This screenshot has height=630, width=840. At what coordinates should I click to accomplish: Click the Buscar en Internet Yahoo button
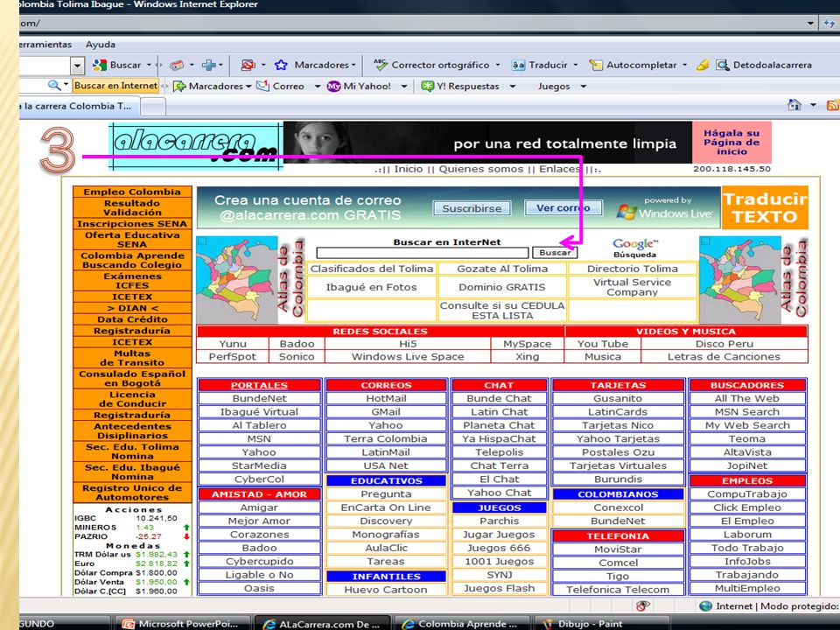(115, 85)
